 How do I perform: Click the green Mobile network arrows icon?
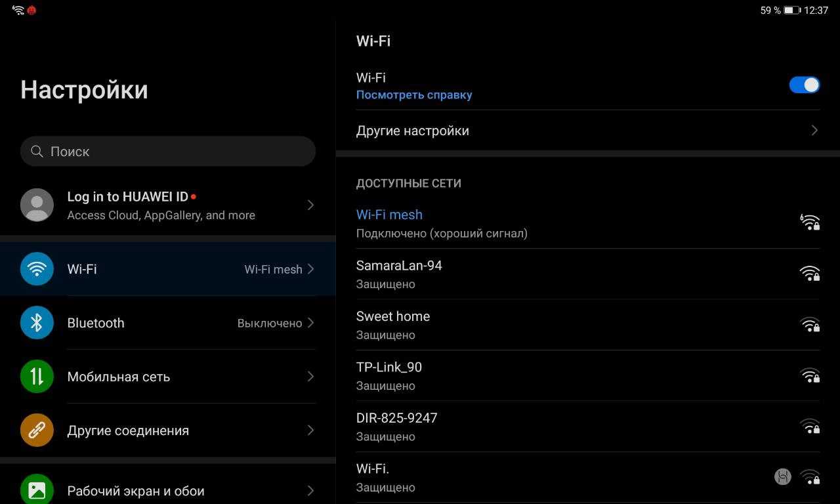37,377
